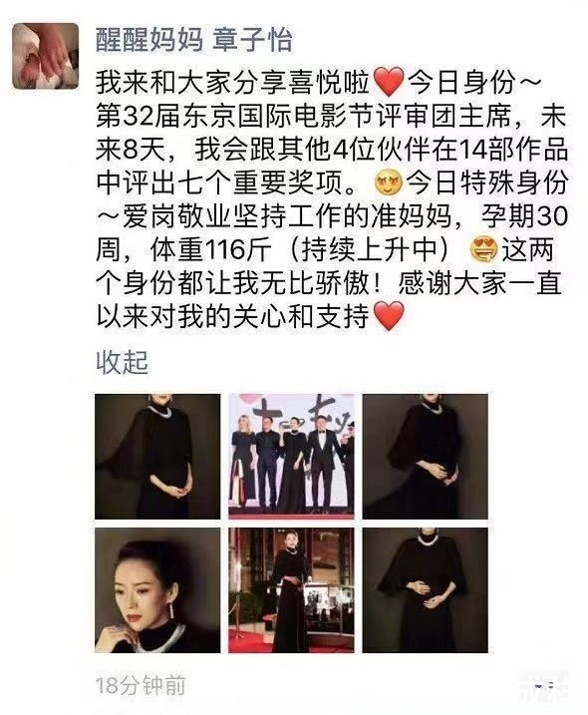588x715 pixels.
Task: Open the group stage photo thumbnail
Action: (x=291, y=457)
